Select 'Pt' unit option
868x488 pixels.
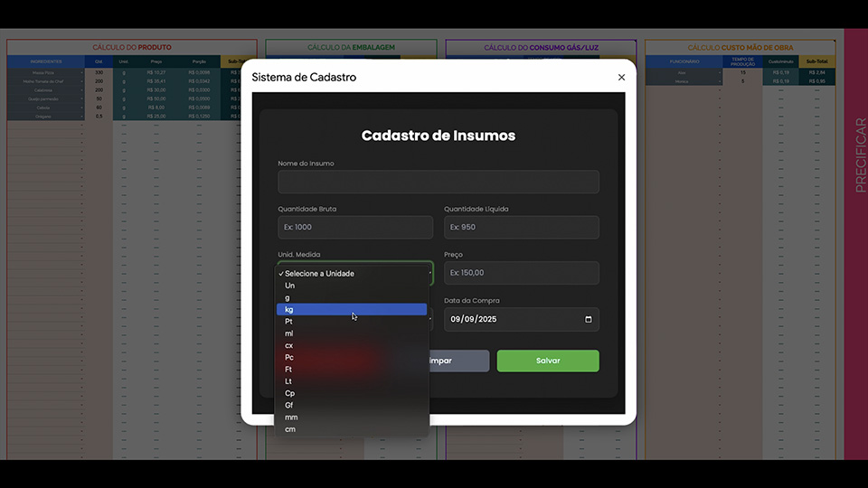[288, 321]
